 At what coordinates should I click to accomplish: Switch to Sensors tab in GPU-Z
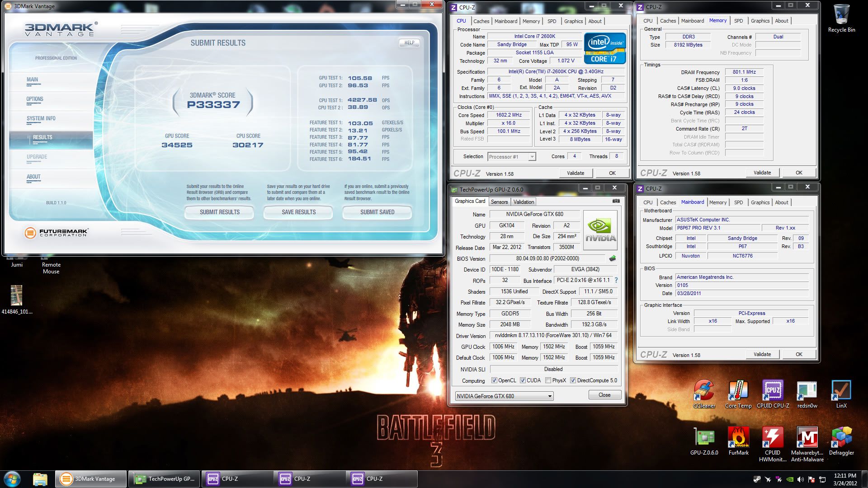499,202
